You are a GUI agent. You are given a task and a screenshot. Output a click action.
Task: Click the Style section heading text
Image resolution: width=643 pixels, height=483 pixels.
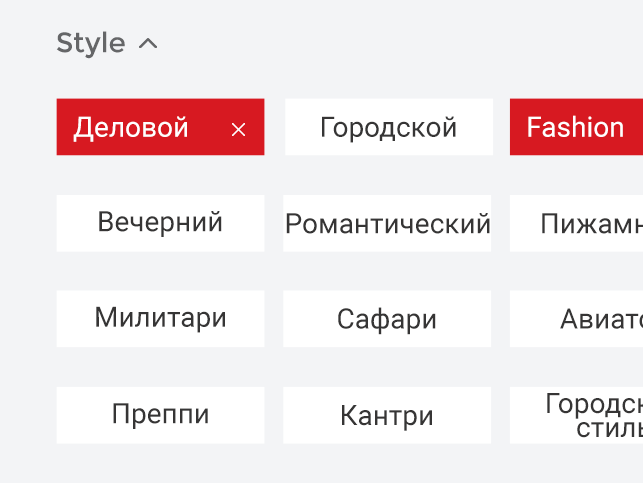click(x=90, y=44)
